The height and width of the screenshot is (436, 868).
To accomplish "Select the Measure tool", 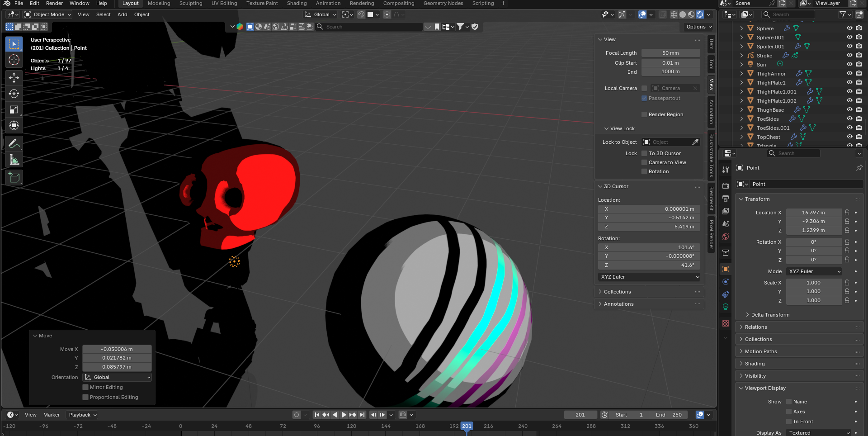I will (x=14, y=160).
